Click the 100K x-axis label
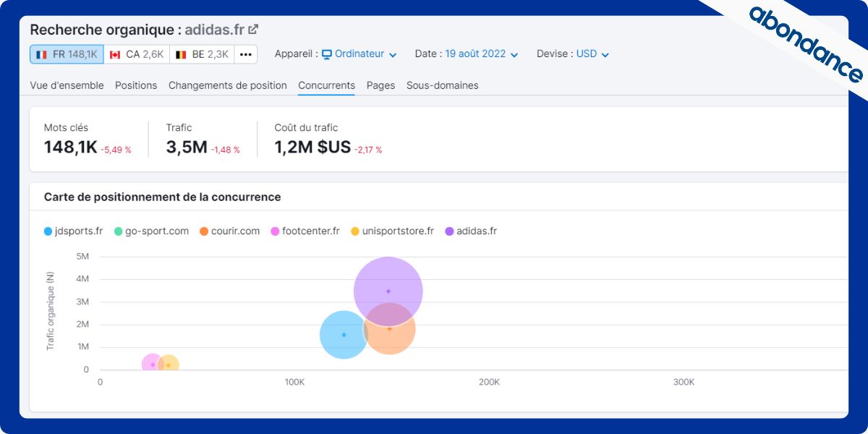Image resolution: width=868 pixels, height=434 pixels. tap(294, 382)
